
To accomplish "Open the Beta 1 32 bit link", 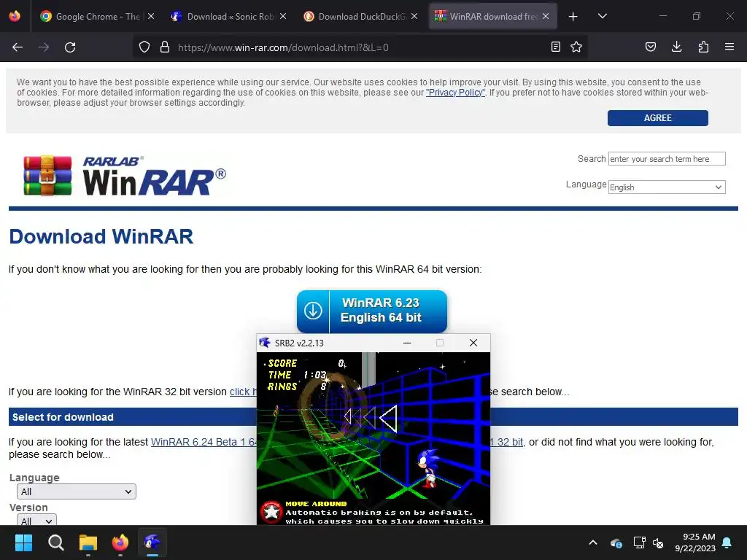I will (507, 442).
